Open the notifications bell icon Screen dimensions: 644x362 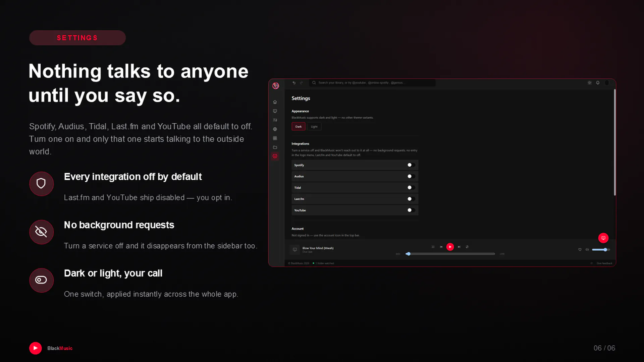tap(598, 83)
